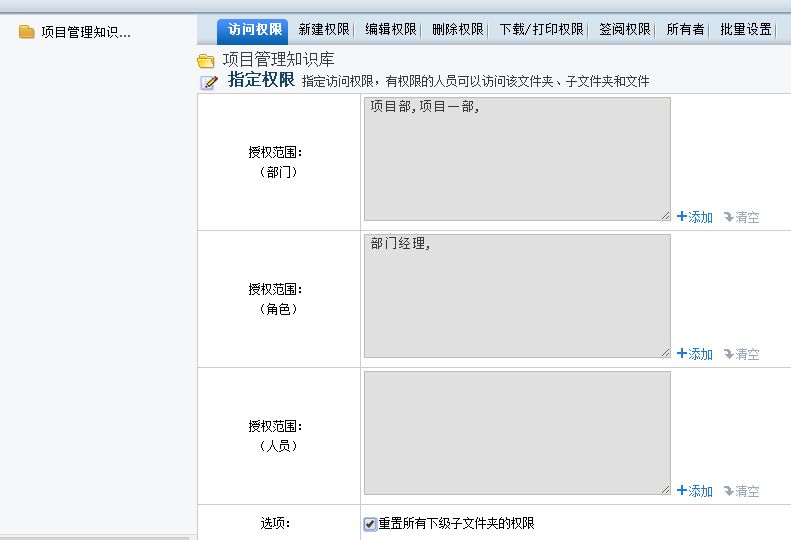Click the folder icon beside 项目管理知识 in sidebar
Screen dimensions: 791x540
click(27, 32)
